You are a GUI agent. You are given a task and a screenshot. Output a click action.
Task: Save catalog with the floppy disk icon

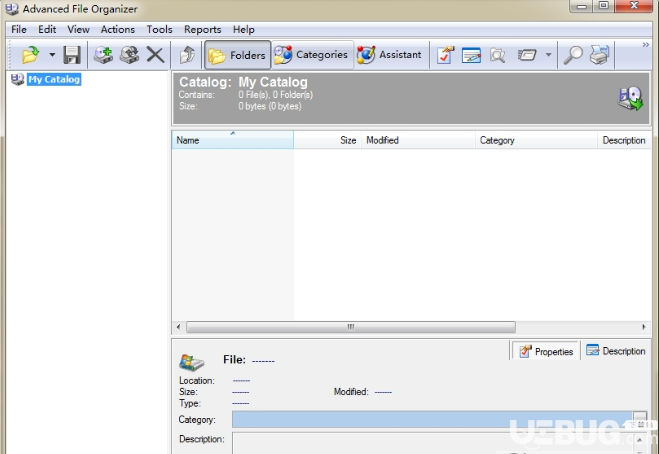click(72, 55)
